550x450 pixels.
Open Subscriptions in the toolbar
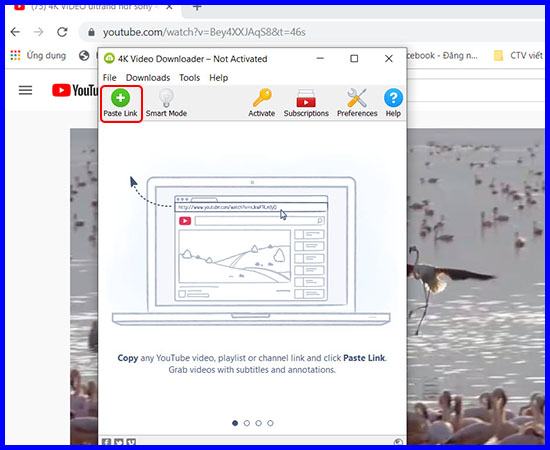click(306, 99)
